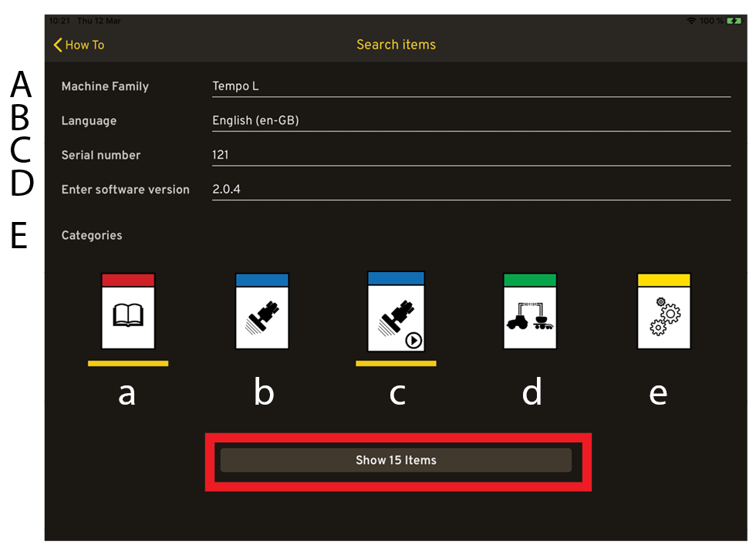Select the blue machine category icon
Viewport: 756px width, 555px height.
click(x=262, y=311)
